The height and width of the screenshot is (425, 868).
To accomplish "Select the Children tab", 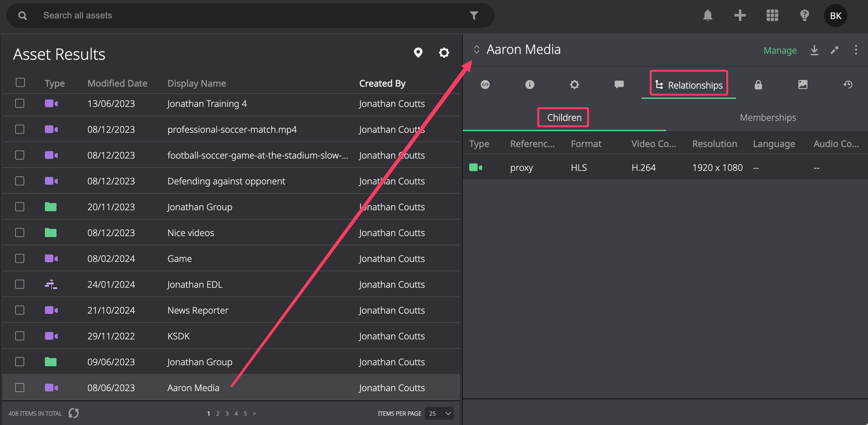I will pyautogui.click(x=564, y=118).
